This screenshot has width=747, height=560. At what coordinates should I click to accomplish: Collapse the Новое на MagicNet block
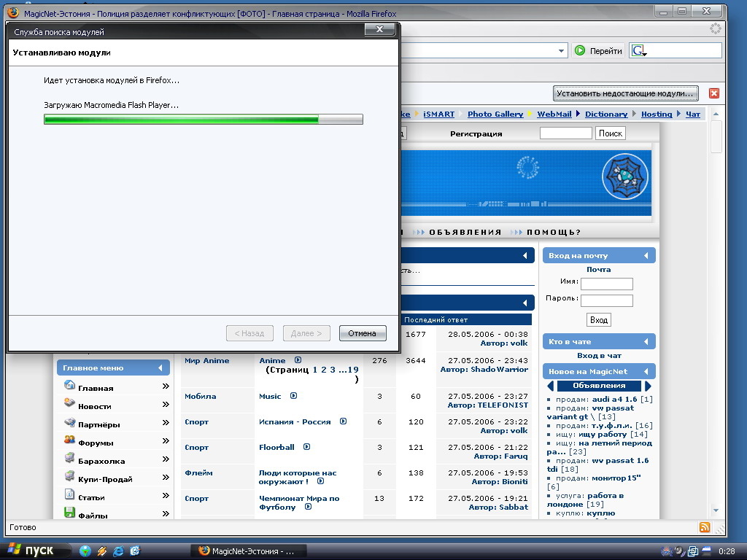646,371
